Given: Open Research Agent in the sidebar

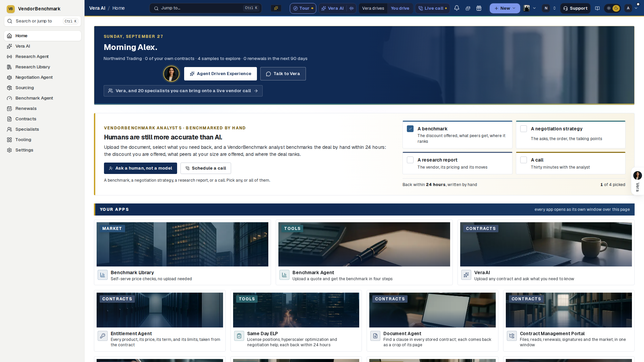Looking at the screenshot, I should 43,57.
